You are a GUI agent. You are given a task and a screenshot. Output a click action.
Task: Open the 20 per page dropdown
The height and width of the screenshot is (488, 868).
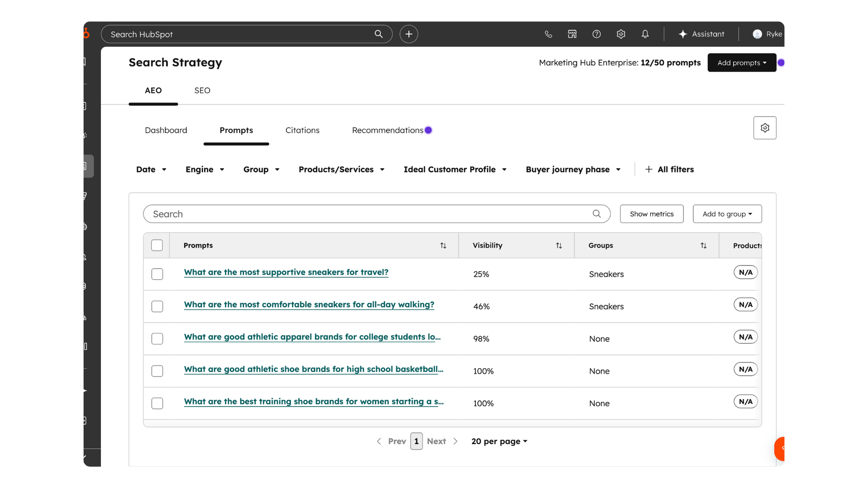click(x=499, y=441)
